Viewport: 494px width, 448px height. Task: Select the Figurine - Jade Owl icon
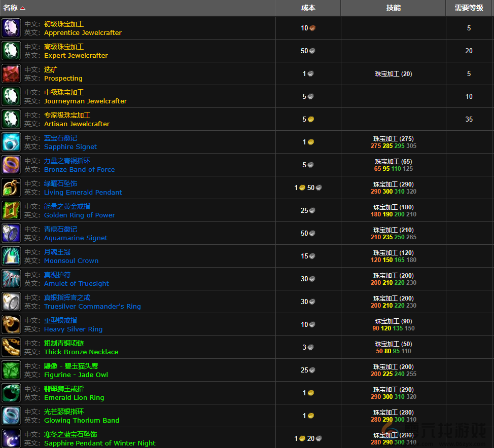pos(11,370)
